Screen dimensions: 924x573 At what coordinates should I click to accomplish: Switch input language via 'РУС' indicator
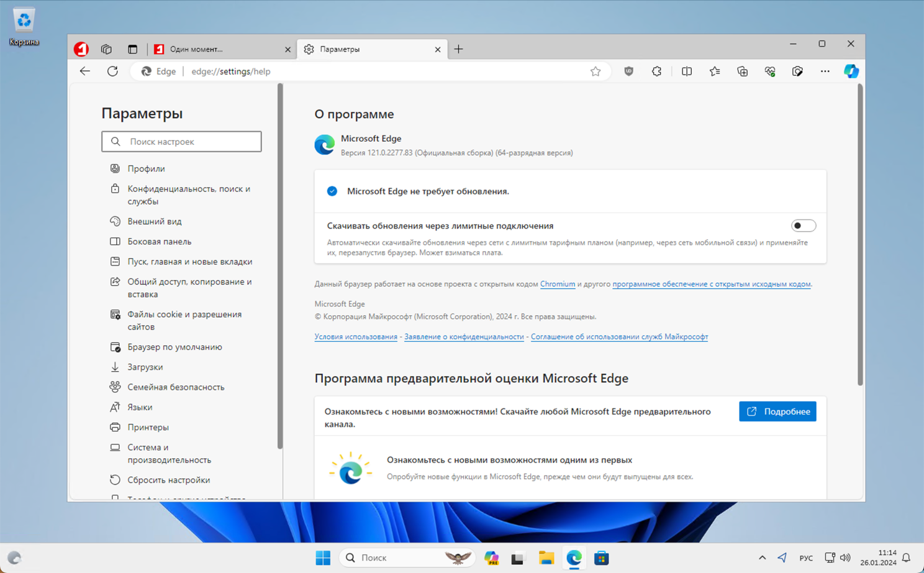click(x=806, y=558)
